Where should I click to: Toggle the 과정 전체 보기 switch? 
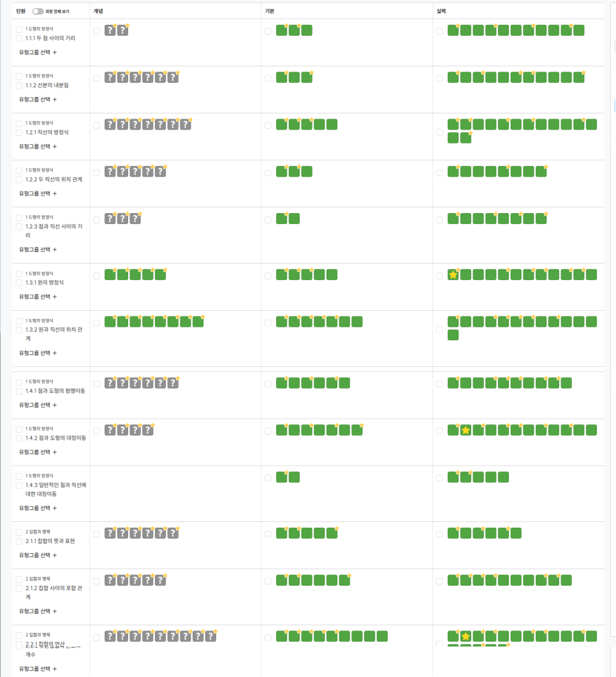(38, 11)
